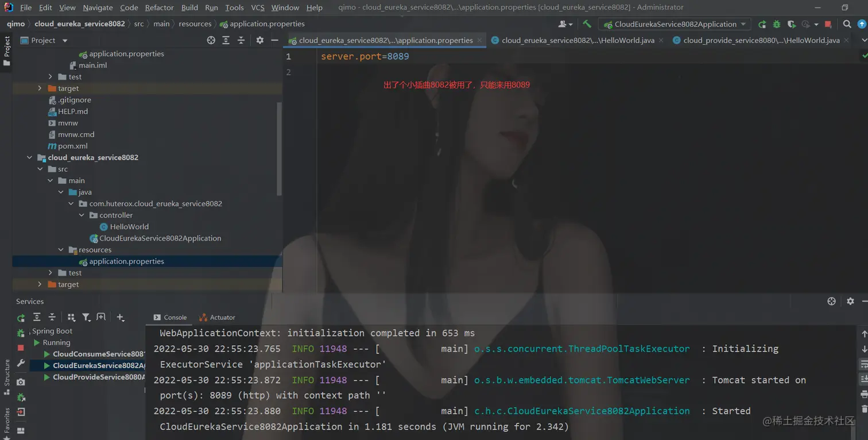The height and width of the screenshot is (440, 868).
Task: Select pom.xml in Project tree
Action: tap(72, 146)
